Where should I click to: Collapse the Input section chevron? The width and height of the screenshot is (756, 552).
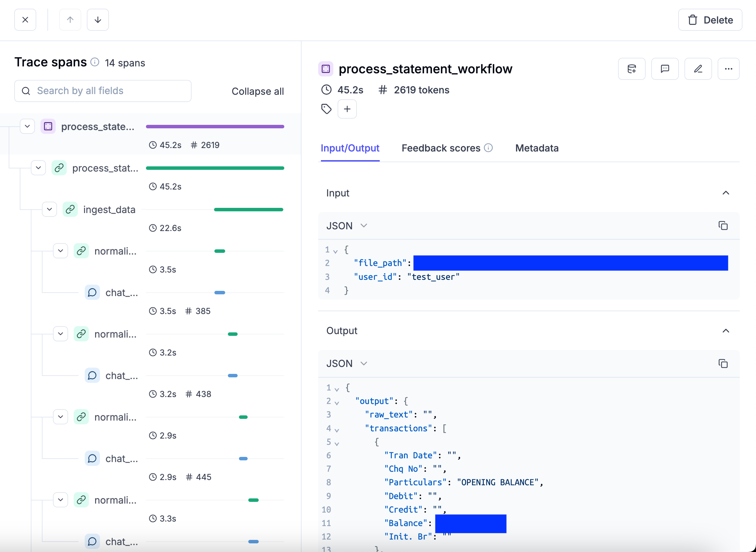726,193
